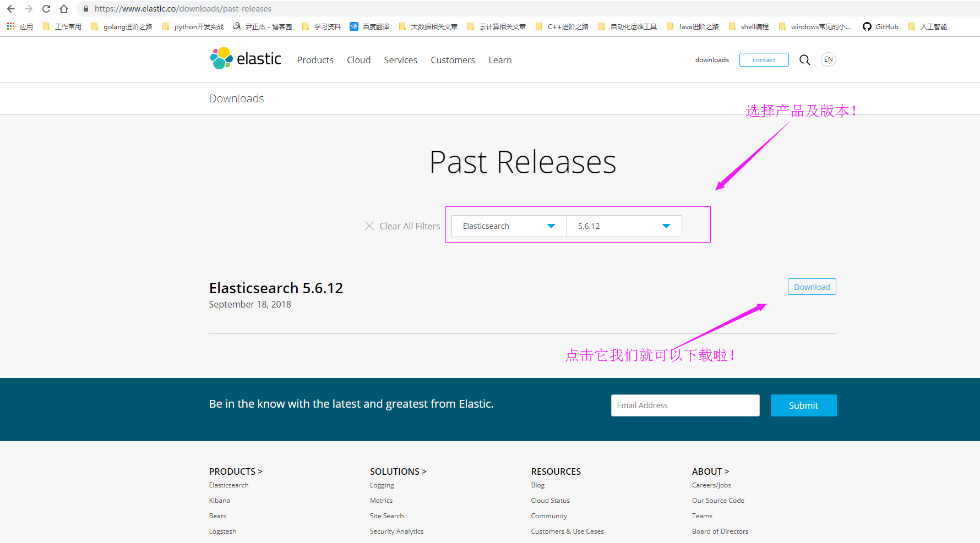Image resolution: width=980 pixels, height=543 pixels.
Task: Go to browser home page icon
Action: (x=64, y=9)
